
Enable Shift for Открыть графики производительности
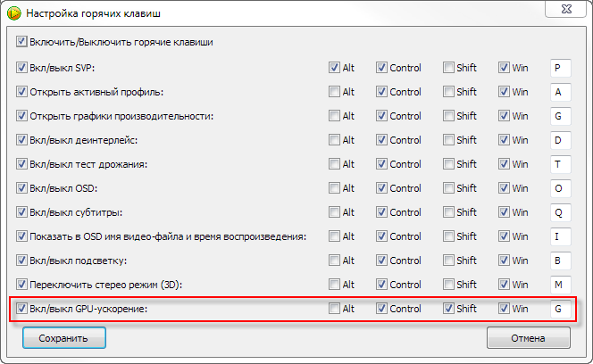click(448, 116)
